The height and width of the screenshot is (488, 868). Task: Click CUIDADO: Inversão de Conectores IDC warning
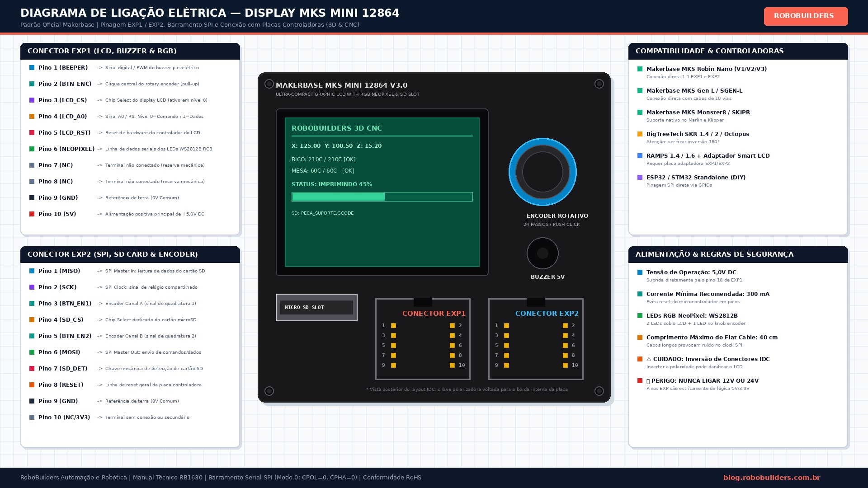point(708,359)
